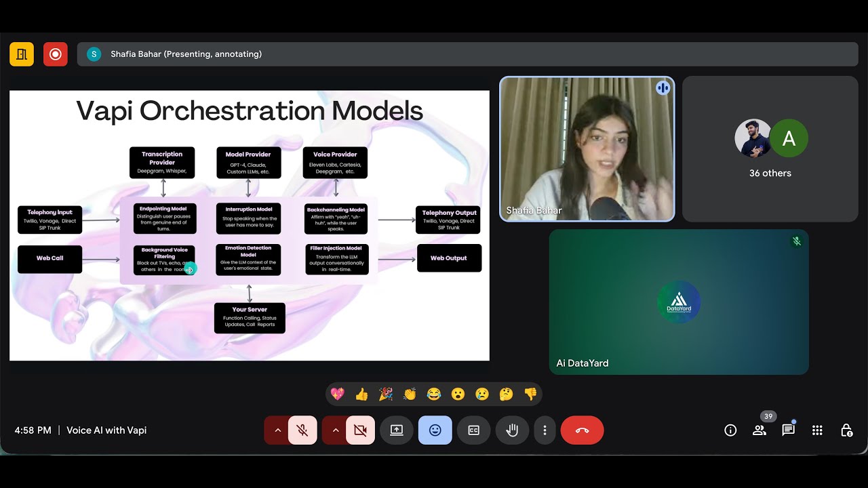Click the green 'A' participant avatar
Screen dimensions: 868x488
tap(789, 138)
